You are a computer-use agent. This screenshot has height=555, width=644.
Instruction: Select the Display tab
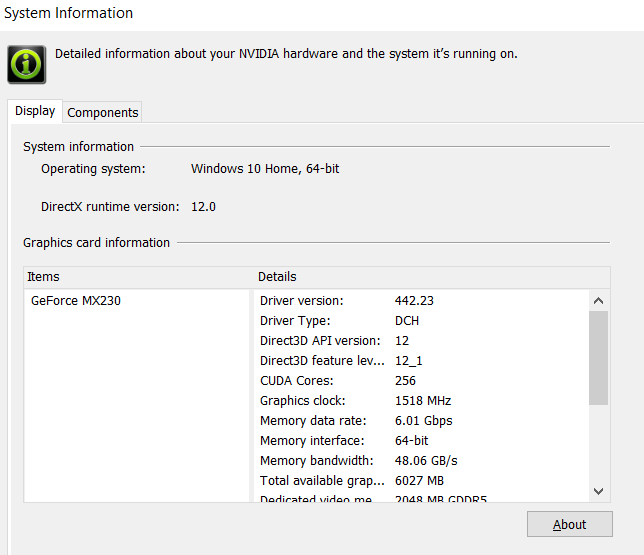coord(35,112)
